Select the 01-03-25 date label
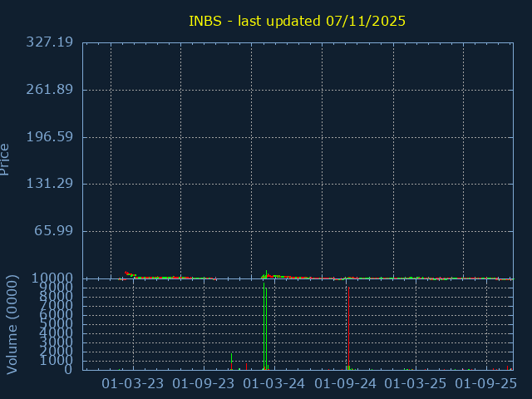The width and height of the screenshot is (532, 399). (x=418, y=383)
